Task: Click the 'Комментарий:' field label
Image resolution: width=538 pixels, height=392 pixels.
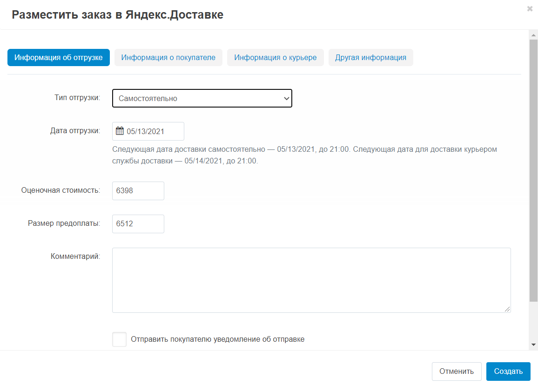Action: pyautogui.click(x=75, y=256)
